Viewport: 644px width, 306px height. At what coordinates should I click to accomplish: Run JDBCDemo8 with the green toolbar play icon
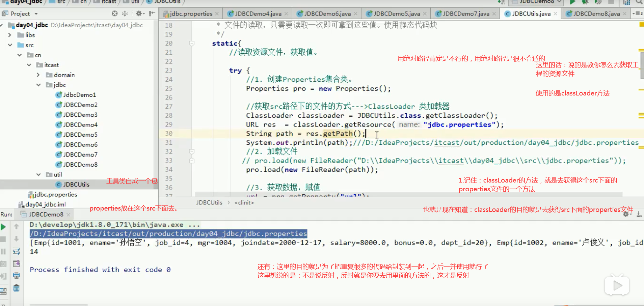tap(572, 2)
